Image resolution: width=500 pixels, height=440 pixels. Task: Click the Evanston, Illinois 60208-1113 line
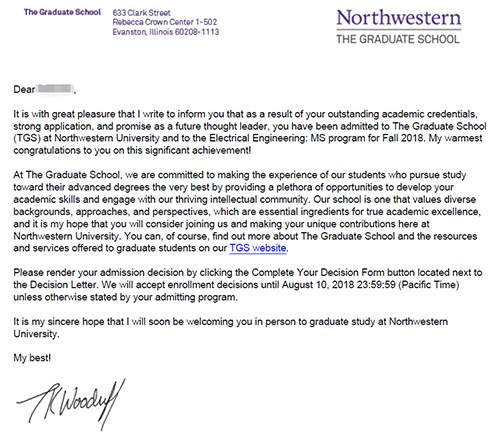166,32
